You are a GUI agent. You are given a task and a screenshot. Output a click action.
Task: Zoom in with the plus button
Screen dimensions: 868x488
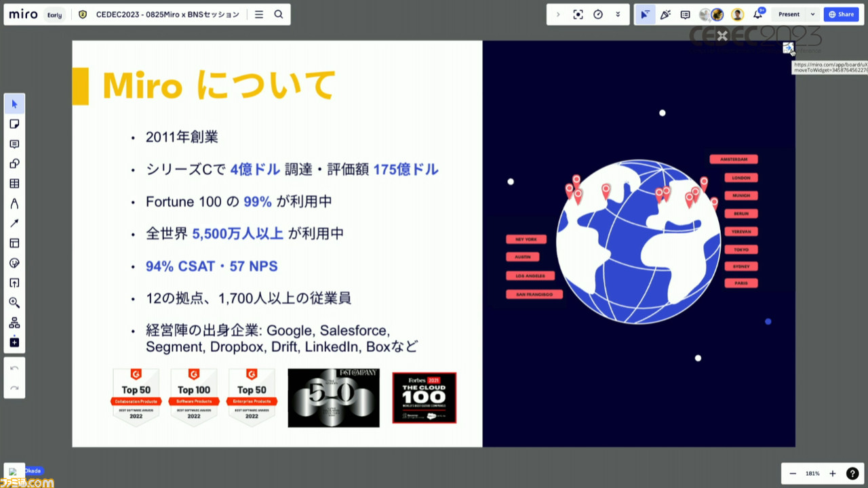[x=833, y=474]
